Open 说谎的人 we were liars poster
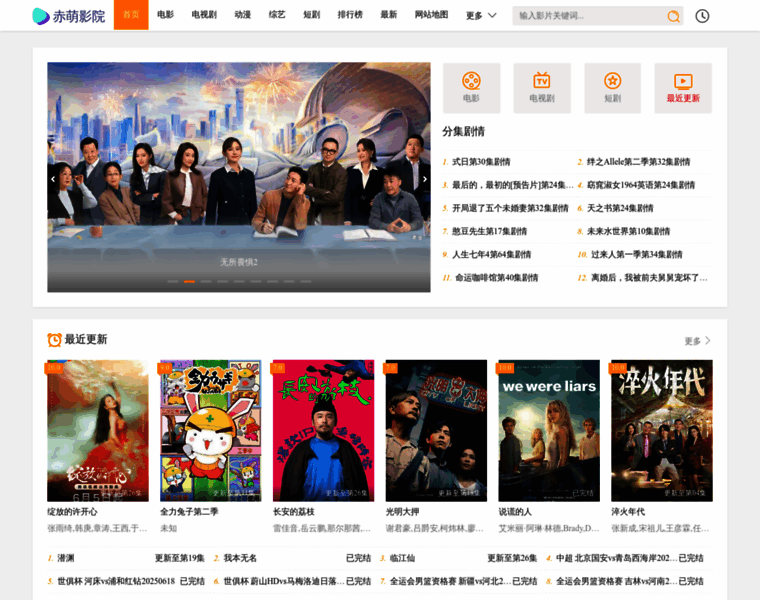 pyautogui.click(x=549, y=430)
